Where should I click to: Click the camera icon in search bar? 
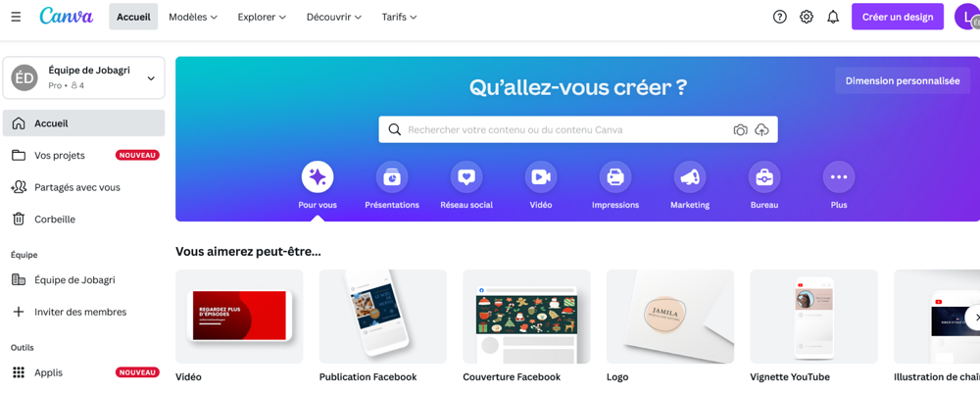pyautogui.click(x=740, y=130)
